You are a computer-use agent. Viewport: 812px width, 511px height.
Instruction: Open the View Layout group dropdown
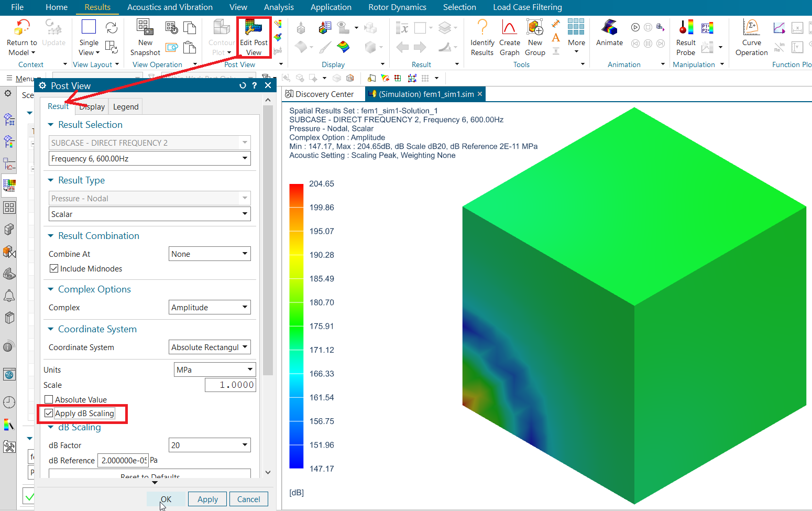117,64
